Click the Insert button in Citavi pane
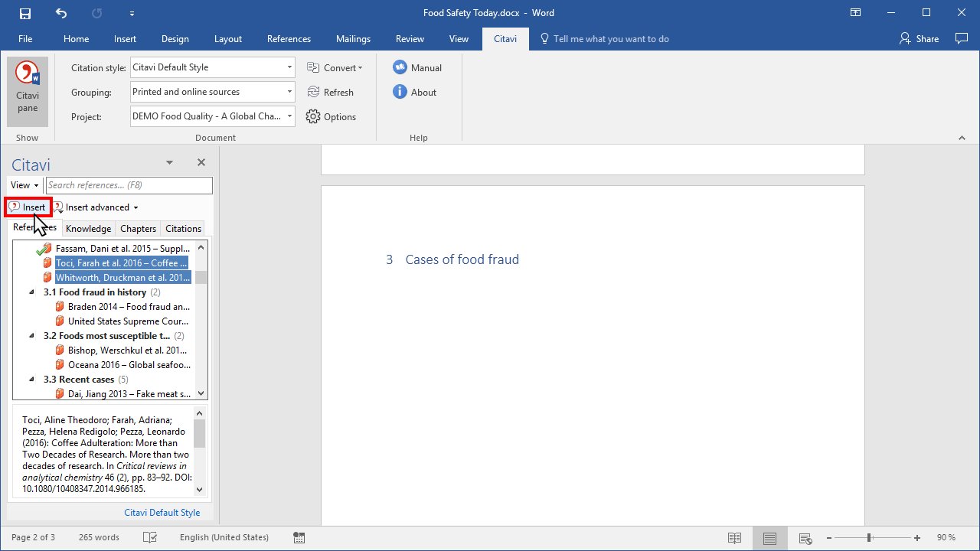This screenshot has width=980, height=551. [28, 207]
